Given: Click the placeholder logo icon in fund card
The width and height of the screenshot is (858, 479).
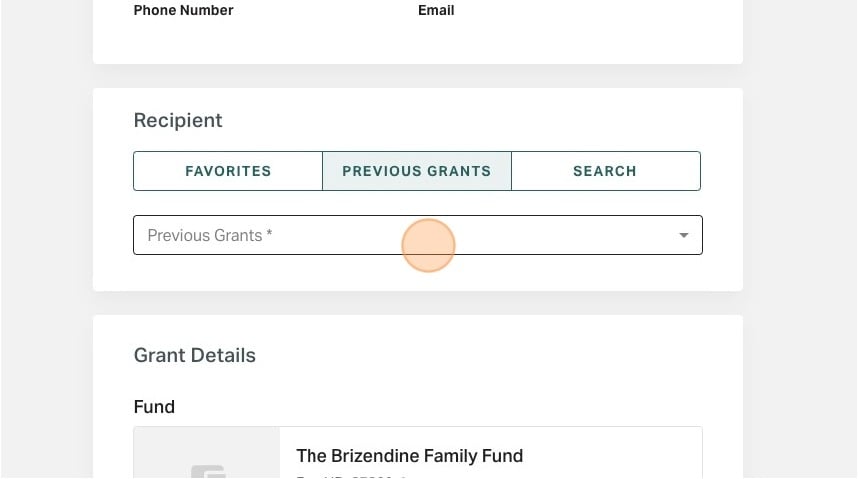Looking at the screenshot, I should point(208,472).
